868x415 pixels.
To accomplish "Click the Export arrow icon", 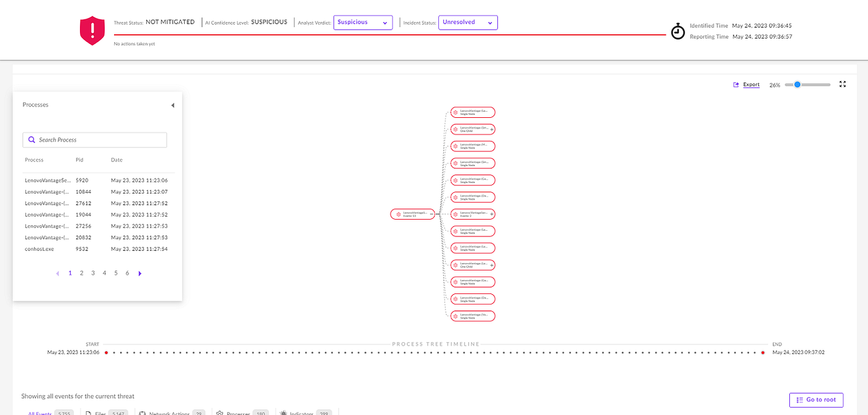I will [x=736, y=85].
